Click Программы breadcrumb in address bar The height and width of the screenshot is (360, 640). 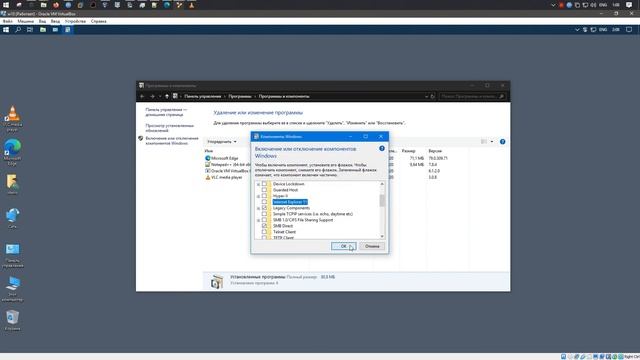[x=240, y=96]
